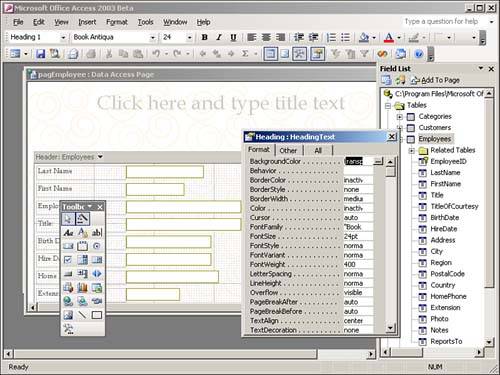Click the AutoSum sigma toolbar icon
The image size is (500, 375).
coord(245,54)
